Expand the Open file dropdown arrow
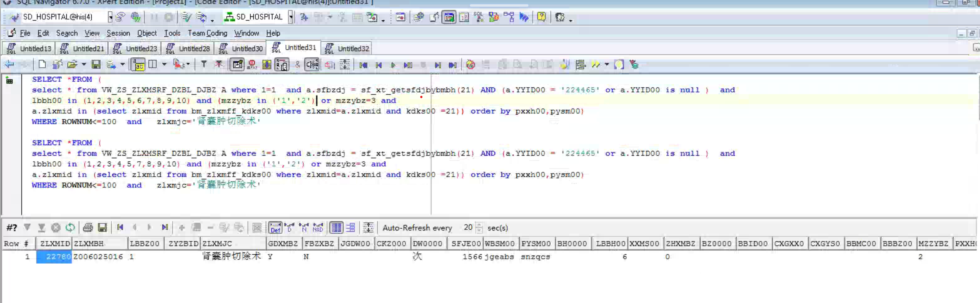980x303 pixels. (x=84, y=65)
